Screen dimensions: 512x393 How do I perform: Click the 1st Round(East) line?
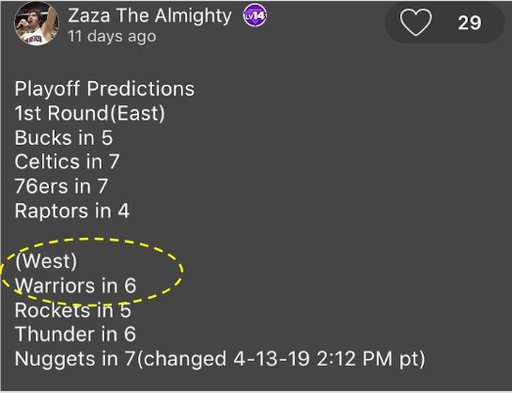[90, 113]
